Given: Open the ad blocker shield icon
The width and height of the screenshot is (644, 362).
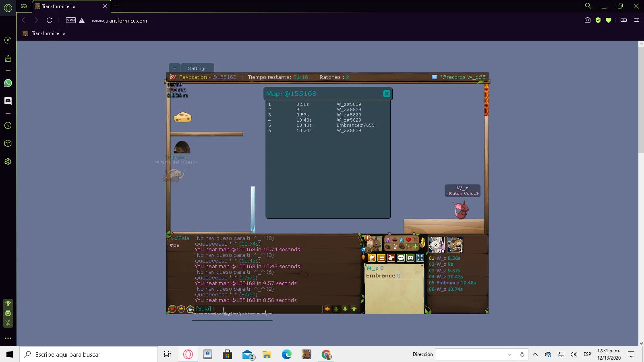Looking at the screenshot, I should [598, 20].
